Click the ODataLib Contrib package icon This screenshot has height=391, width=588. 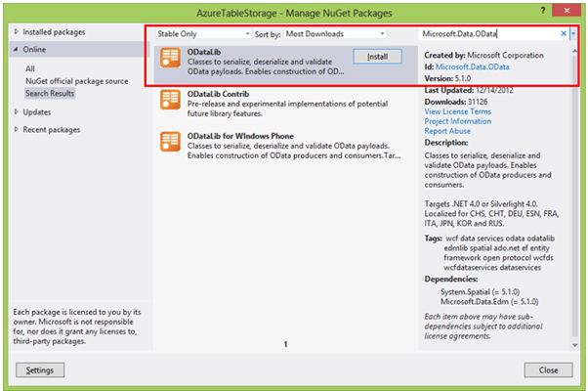(169, 104)
